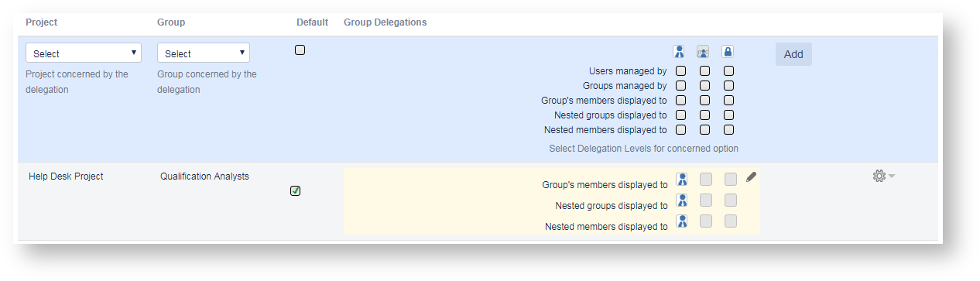980x281 pixels.
Task: Open the Project Select dropdown
Action: click(x=84, y=53)
